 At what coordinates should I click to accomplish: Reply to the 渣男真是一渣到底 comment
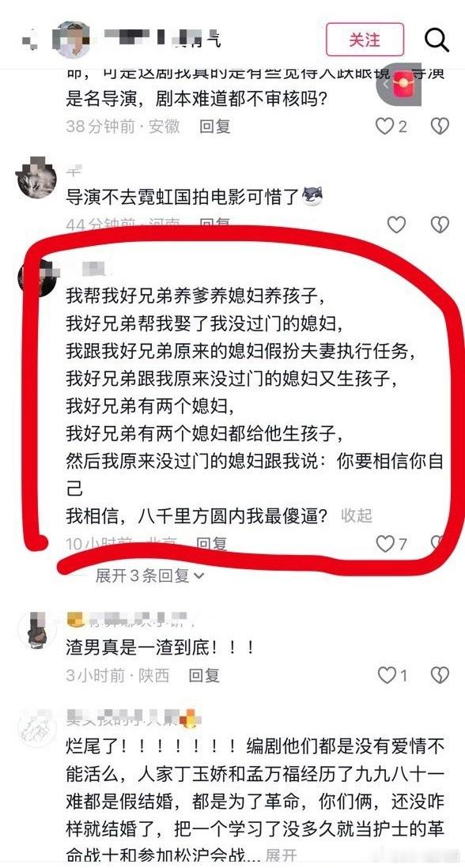(204, 675)
